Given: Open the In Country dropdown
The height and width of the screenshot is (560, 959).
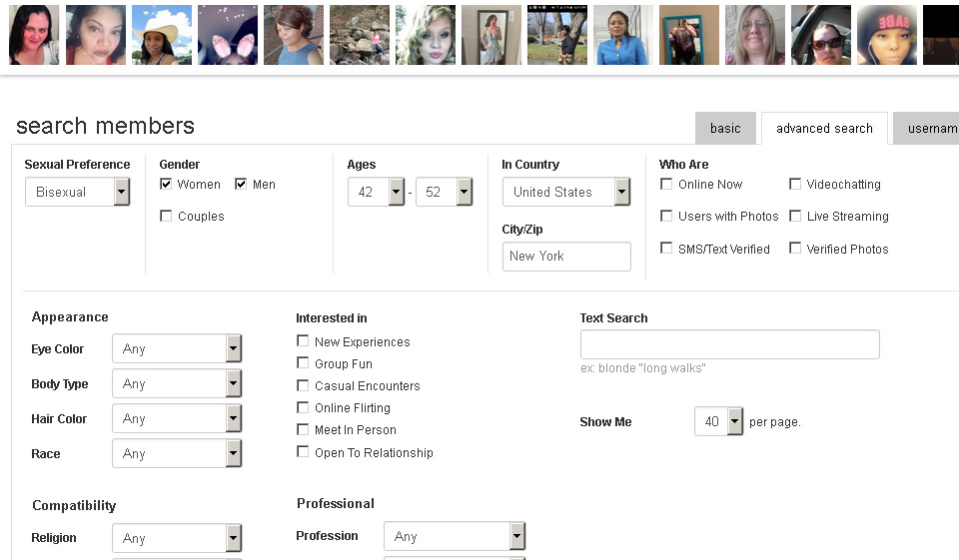Looking at the screenshot, I should (566, 192).
